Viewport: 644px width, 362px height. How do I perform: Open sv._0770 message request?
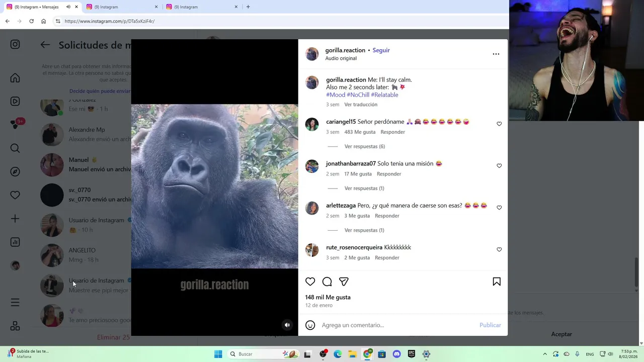click(x=86, y=195)
